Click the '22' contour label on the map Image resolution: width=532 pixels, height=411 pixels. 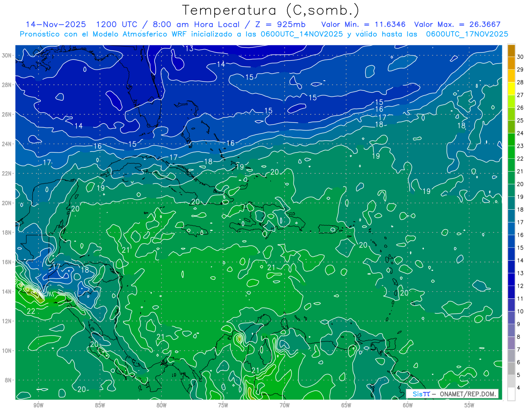pyautogui.click(x=31, y=311)
